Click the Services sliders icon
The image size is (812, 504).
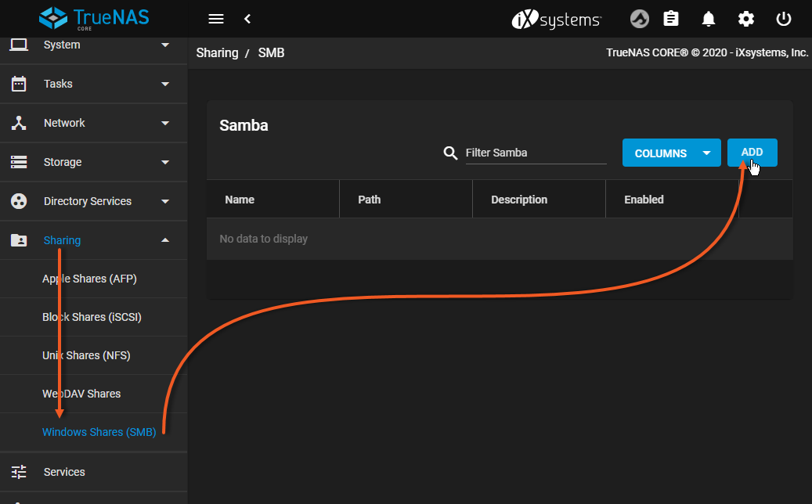pos(19,472)
